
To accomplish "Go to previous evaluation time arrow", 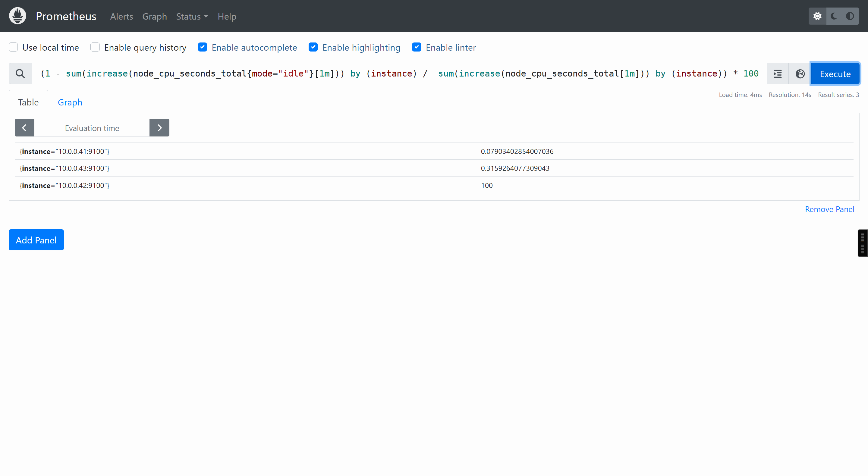I will click(x=24, y=128).
